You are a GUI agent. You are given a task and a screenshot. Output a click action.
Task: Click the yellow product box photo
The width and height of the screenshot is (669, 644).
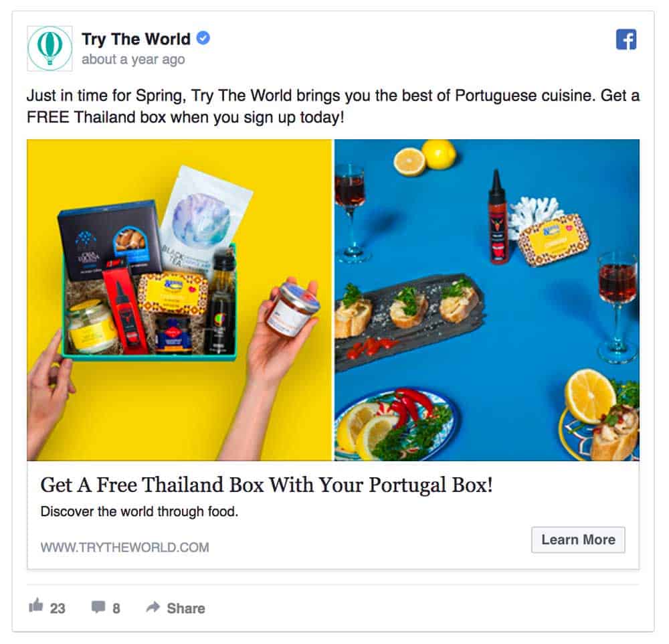coord(179,300)
